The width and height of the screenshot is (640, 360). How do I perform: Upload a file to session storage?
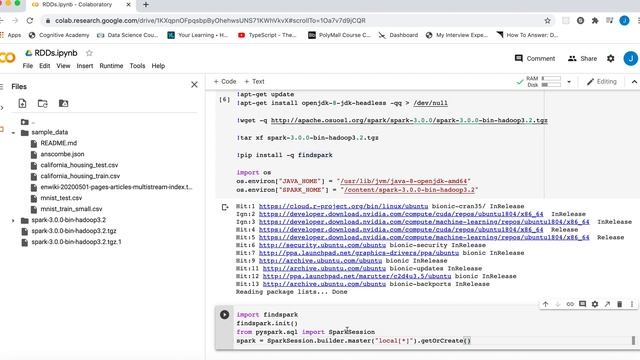(22, 104)
